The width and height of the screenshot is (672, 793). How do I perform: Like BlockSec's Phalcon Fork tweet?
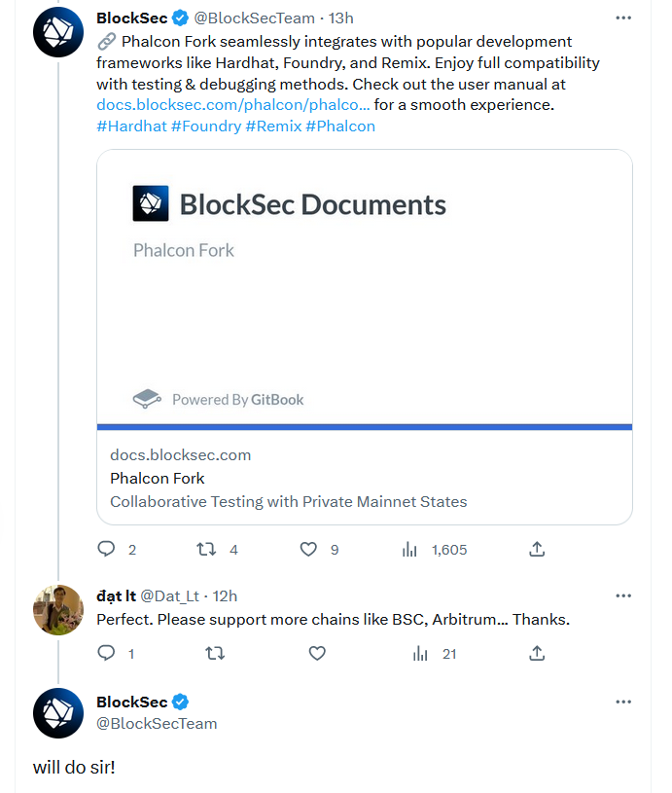coord(308,549)
